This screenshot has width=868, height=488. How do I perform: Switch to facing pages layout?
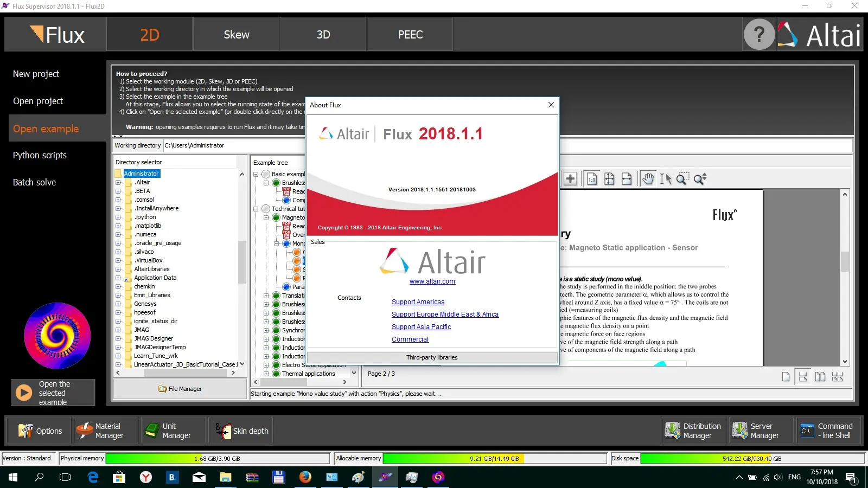(820, 377)
